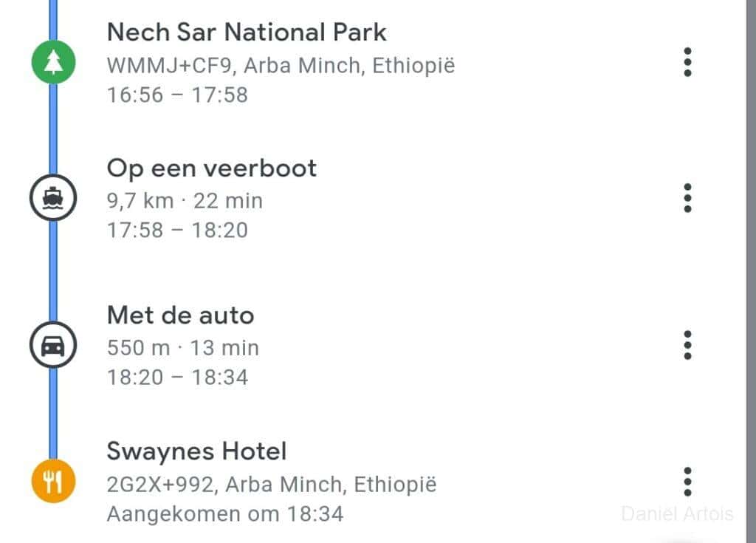Select the Swaynes Hotel place title

[x=196, y=451]
